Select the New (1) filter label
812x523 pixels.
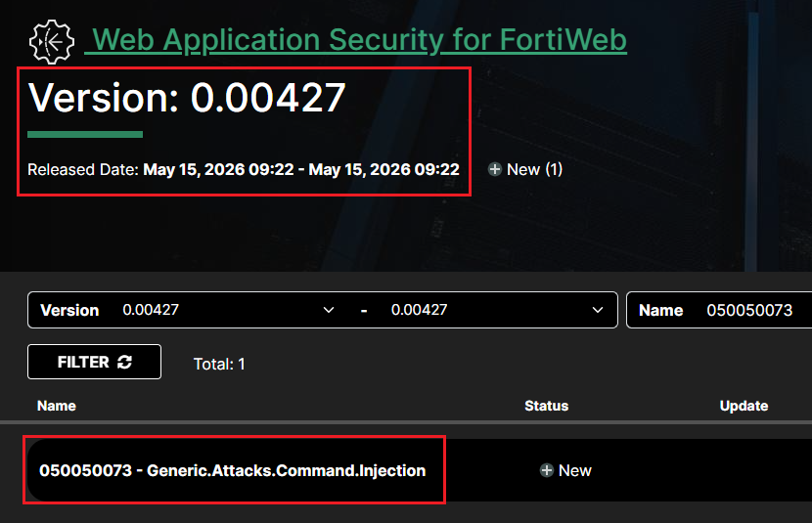(x=534, y=169)
